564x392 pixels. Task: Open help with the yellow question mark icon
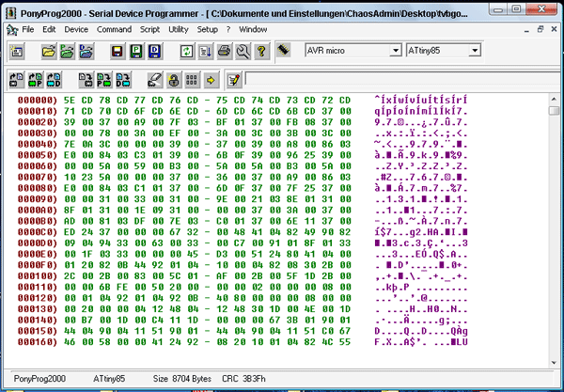point(262,52)
